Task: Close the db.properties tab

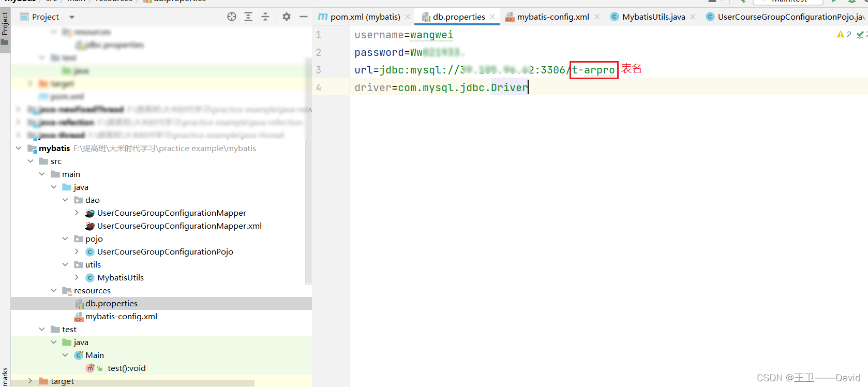Action: [492, 17]
